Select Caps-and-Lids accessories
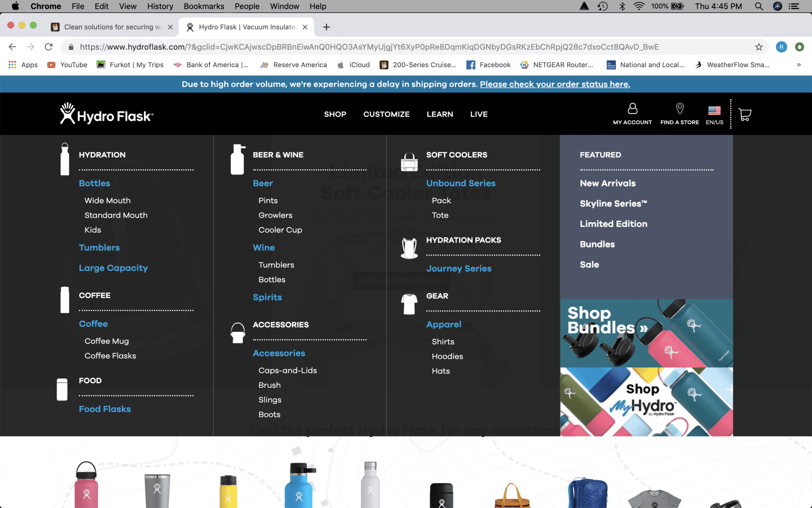This screenshot has height=508, width=812. (288, 370)
